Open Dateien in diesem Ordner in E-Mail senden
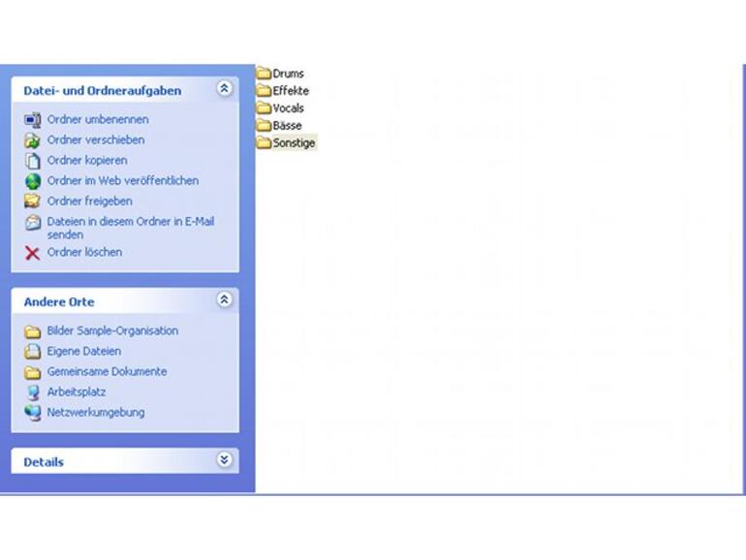The width and height of the screenshot is (746, 560). click(x=131, y=228)
